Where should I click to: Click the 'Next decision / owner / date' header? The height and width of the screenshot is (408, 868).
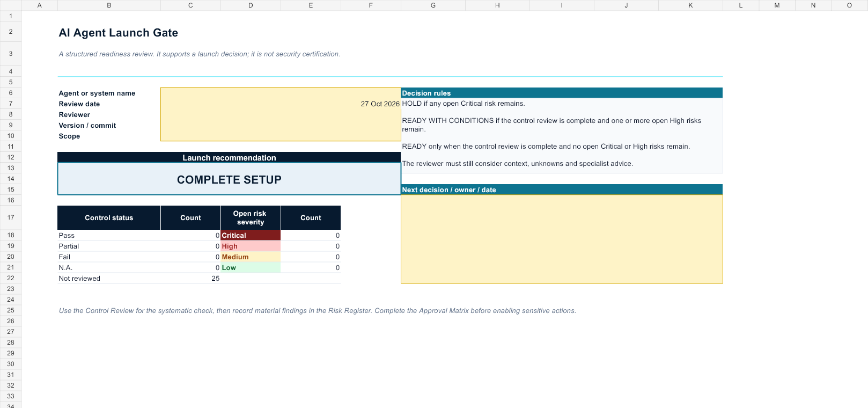(x=562, y=190)
